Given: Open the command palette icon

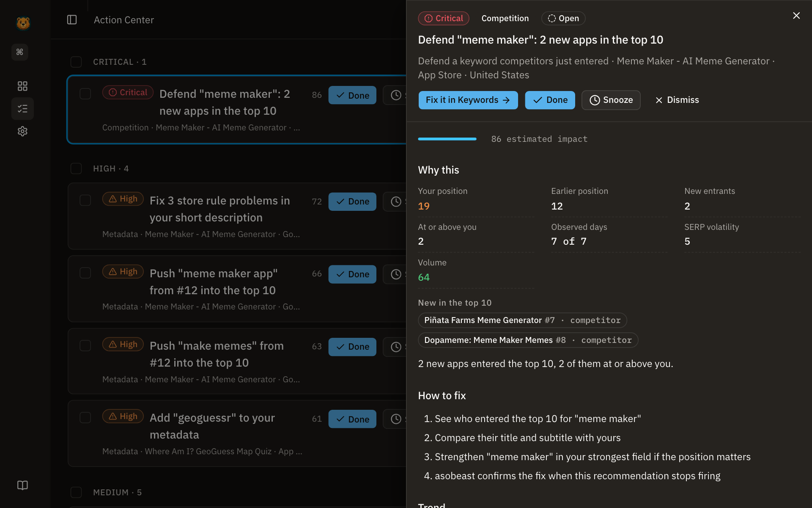Looking at the screenshot, I should point(20,52).
